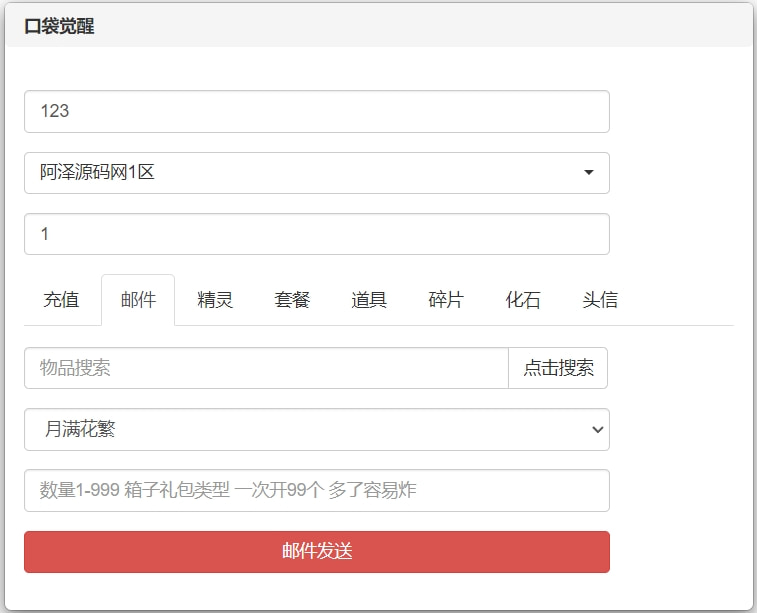Click the red 邮件发送 button
The height and width of the screenshot is (613, 757).
click(x=316, y=552)
